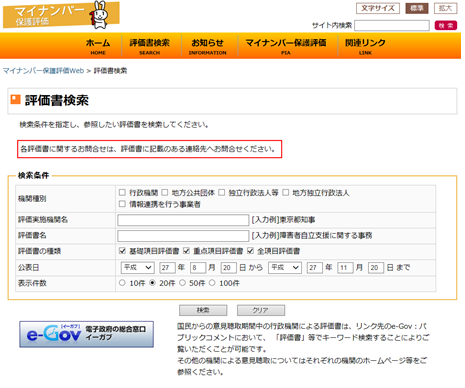Image resolution: width=465 pixels, height=388 pixels.
Task: Click the 機関種別 row label
Action: 32,199
